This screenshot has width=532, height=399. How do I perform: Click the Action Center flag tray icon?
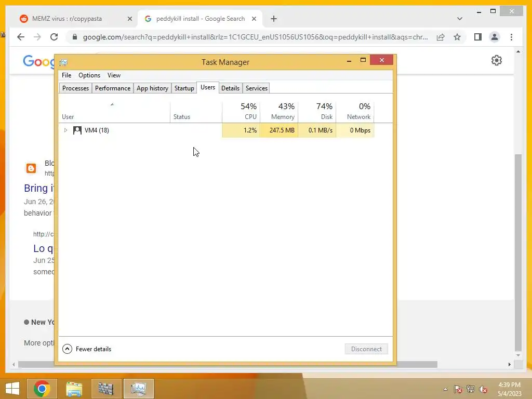458,389
